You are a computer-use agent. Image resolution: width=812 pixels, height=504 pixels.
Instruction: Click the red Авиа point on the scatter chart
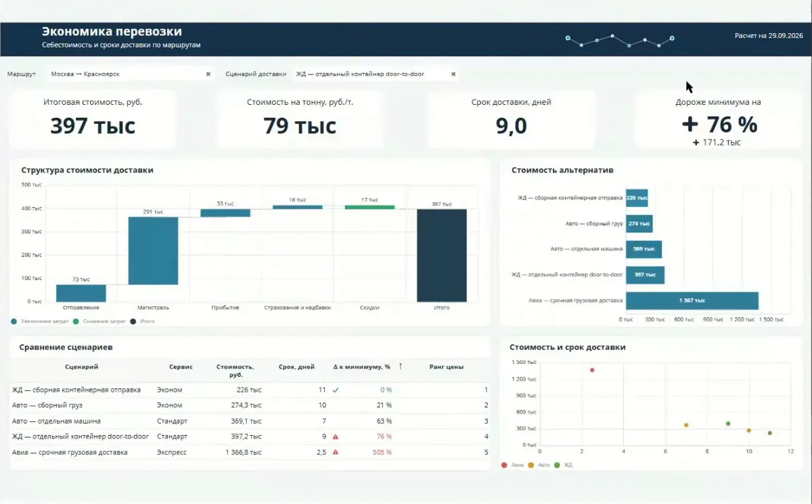point(592,370)
